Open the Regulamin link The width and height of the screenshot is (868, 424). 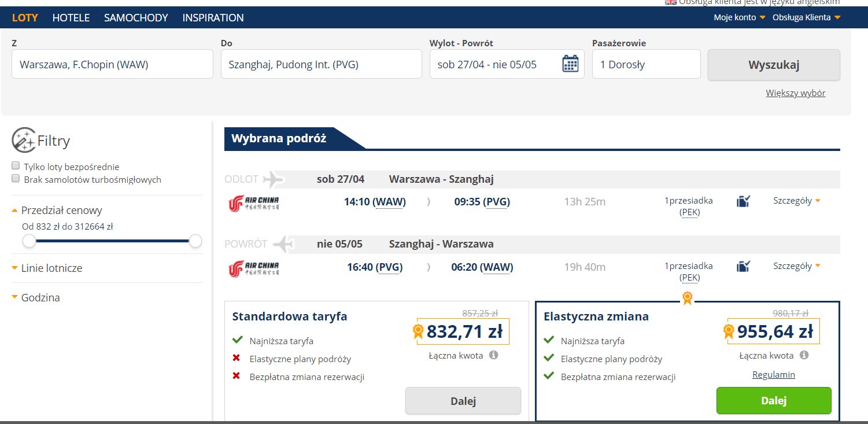774,374
